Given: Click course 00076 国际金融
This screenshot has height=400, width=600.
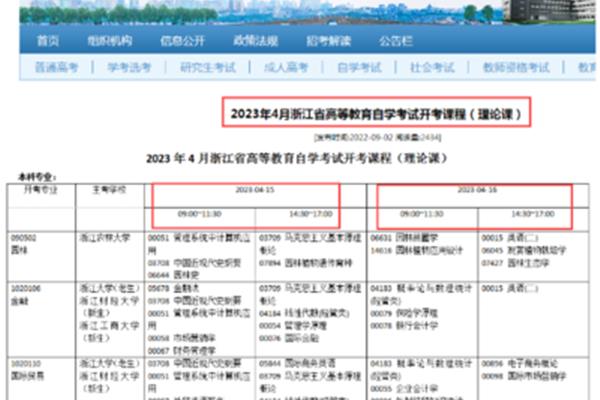Looking at the screenshot, I should pyautogui.click(x=289, y=338).
